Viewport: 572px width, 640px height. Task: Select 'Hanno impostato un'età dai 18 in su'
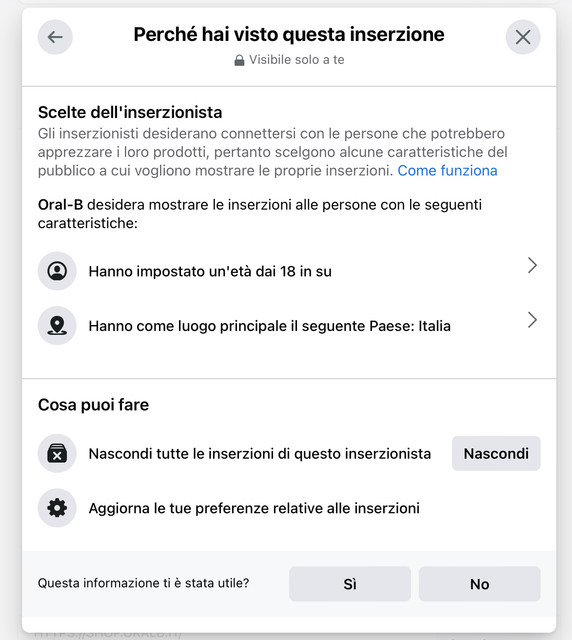[289, 271]
